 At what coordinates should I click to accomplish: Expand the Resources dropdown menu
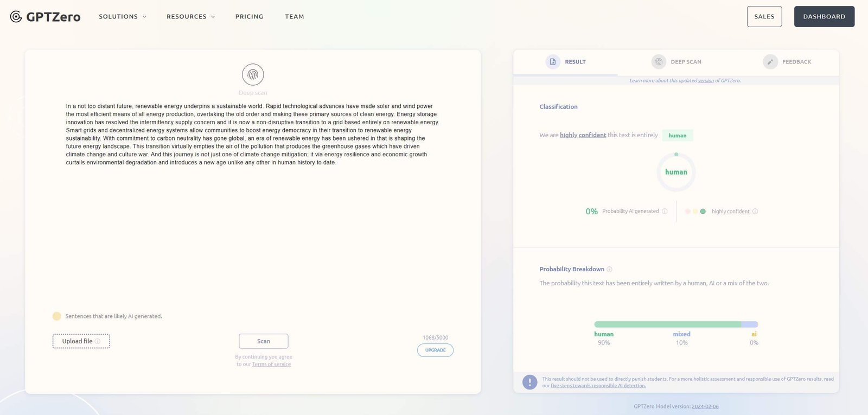coord(190,17)
